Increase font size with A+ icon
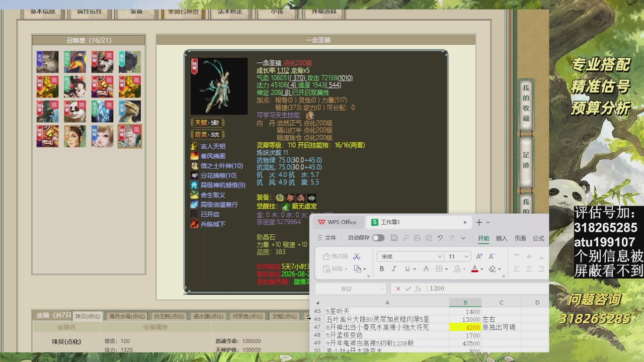Image resolution: width=644 pixels, height=362 pixels. tap(479, 256)
